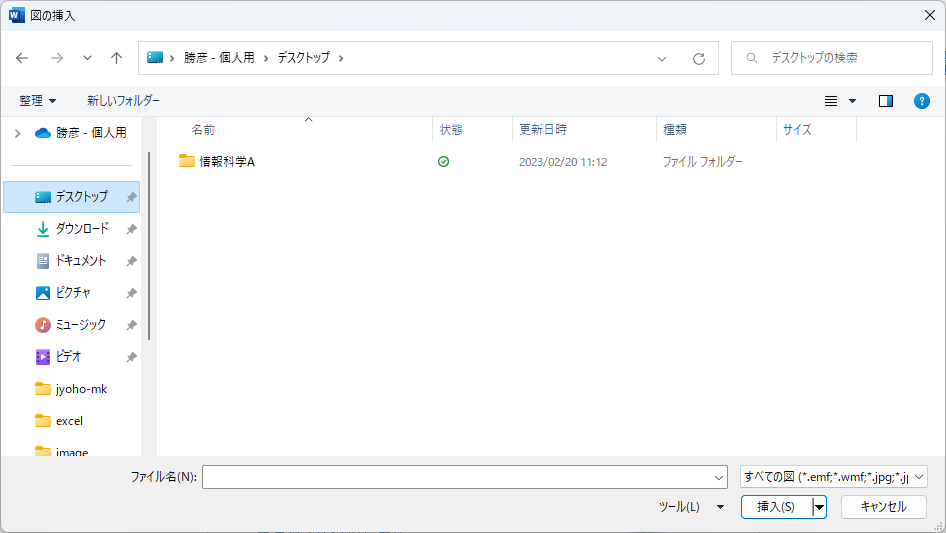
Task: Go up one folder level
Action: pyautogui.click(x=116, y=58)
